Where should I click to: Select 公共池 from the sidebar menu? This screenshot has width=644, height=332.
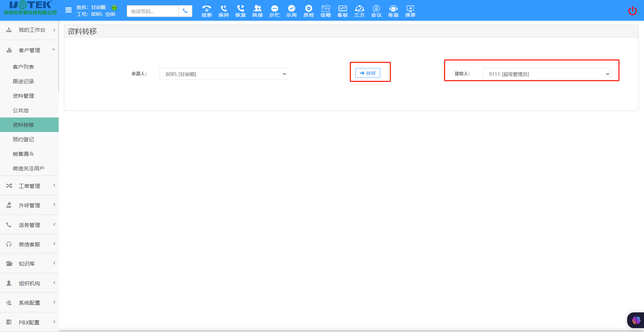click(x=21, y=110)
